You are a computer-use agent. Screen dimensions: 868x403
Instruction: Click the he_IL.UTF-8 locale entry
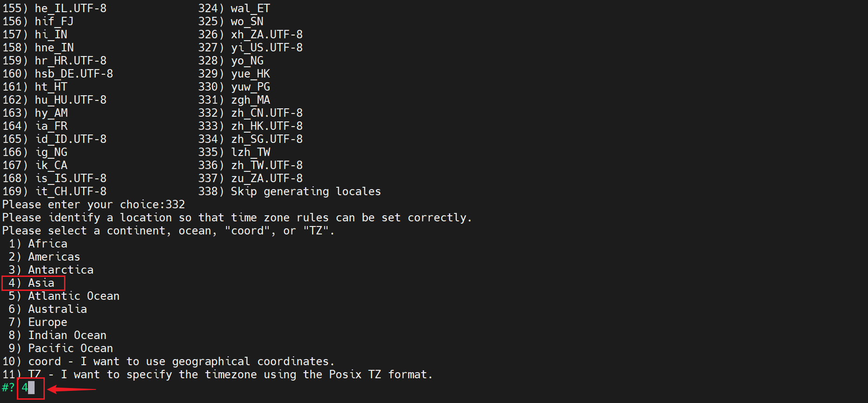(x=70, y=8)
